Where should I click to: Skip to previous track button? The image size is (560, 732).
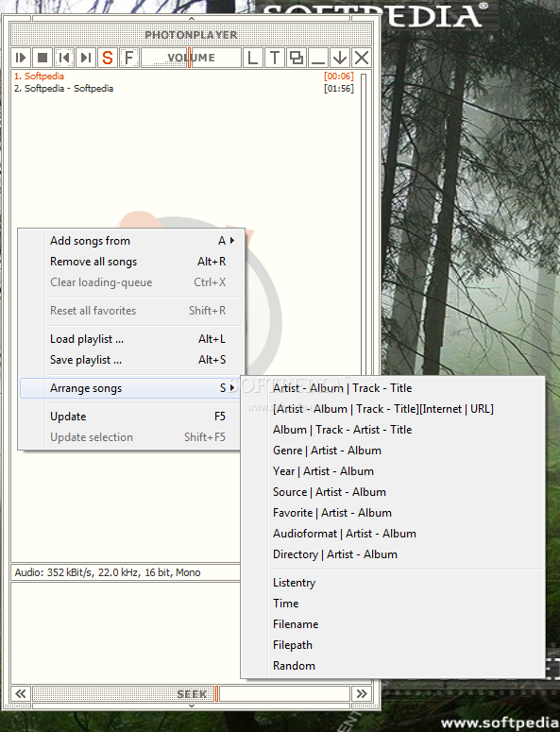click(64, 58)
